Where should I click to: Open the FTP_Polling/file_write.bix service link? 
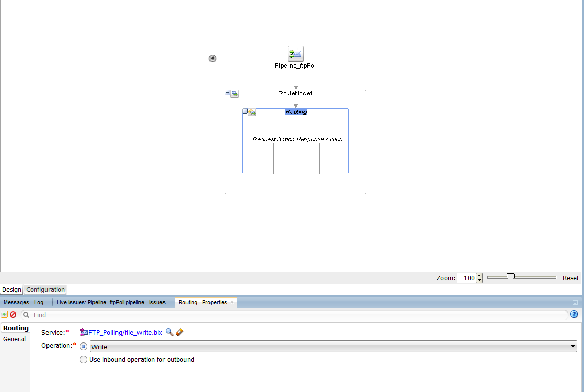pyautogui.click(x=125, y=332)
